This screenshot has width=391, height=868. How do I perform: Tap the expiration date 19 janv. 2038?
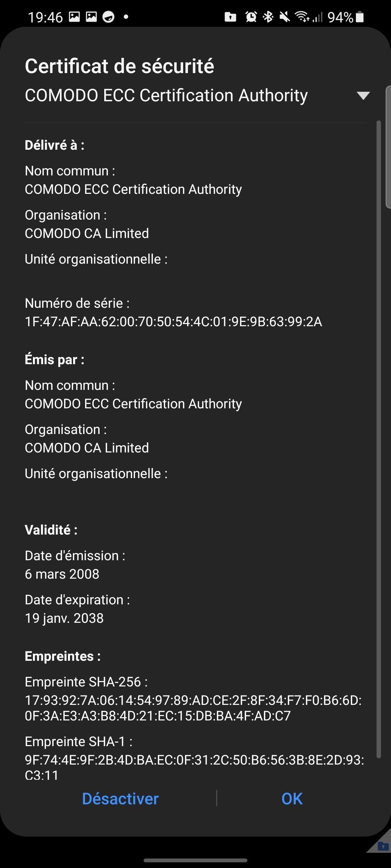coord(64,618)
